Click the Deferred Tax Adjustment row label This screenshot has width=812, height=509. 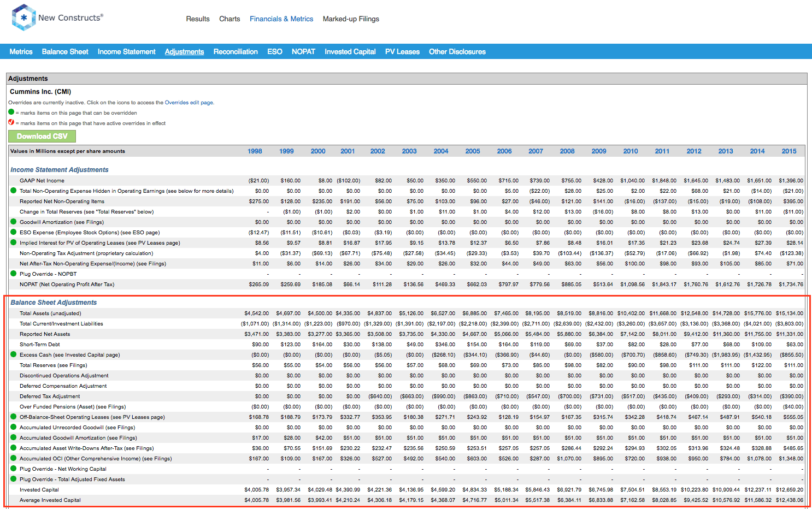pos(50,396)
